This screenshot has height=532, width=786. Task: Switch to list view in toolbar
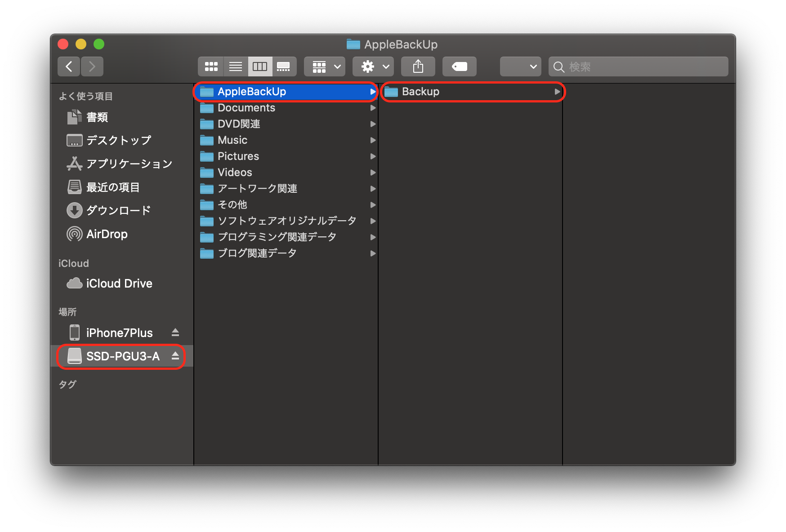(235, 67)
